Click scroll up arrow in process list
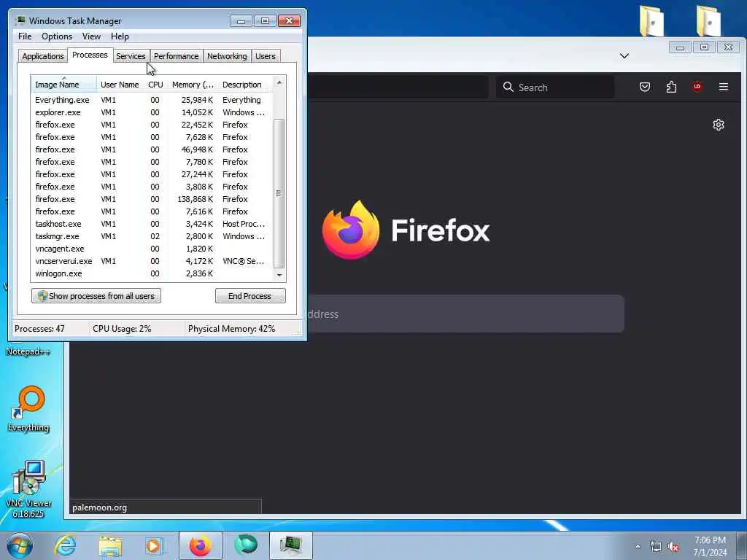 click(279, 82)
